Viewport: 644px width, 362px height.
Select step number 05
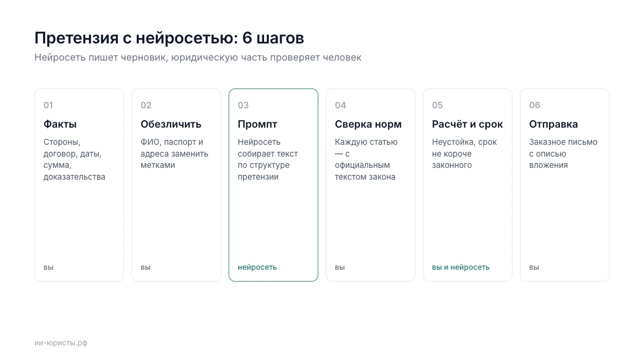pyautogui.click(x=437, y=105)
